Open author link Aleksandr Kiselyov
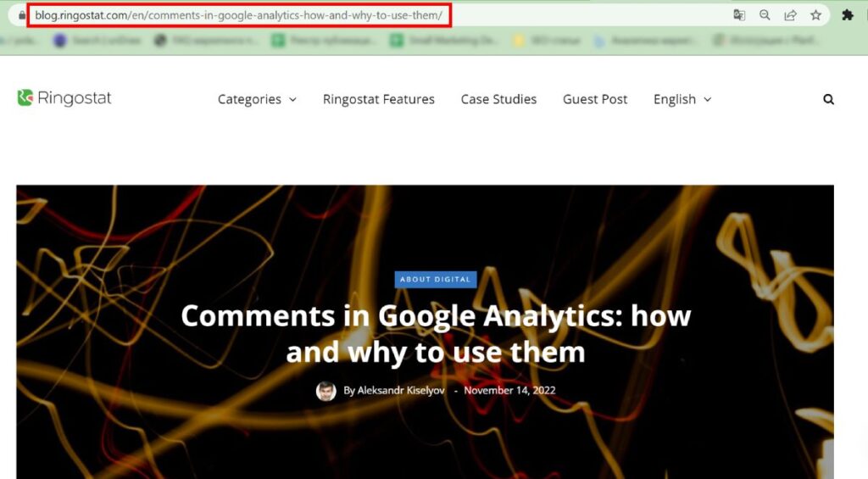The image size is (868, 479). pos(401,390)
